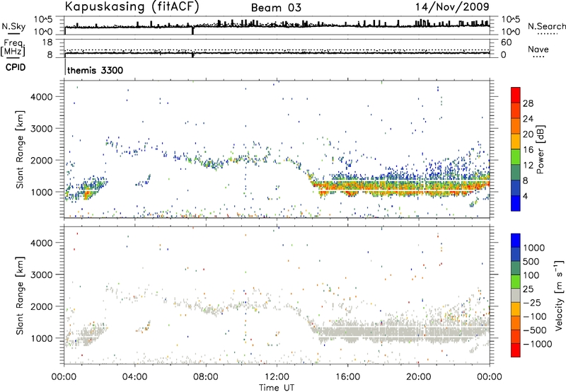Click the -100 label on Velocity colorbar
The height and width of the screenshot is (392, 566).
tap(535, 316)
